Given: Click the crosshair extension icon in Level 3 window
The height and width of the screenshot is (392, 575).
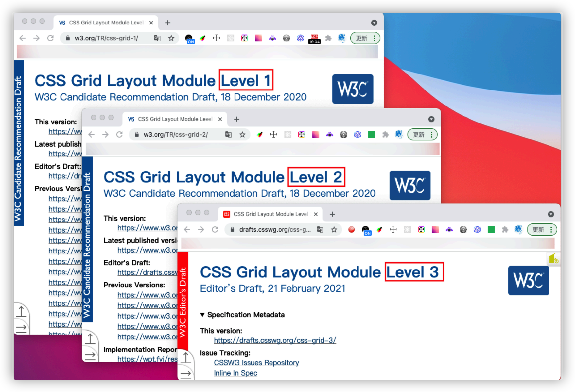Looking at the screenshot, I should tap(393, 229).
